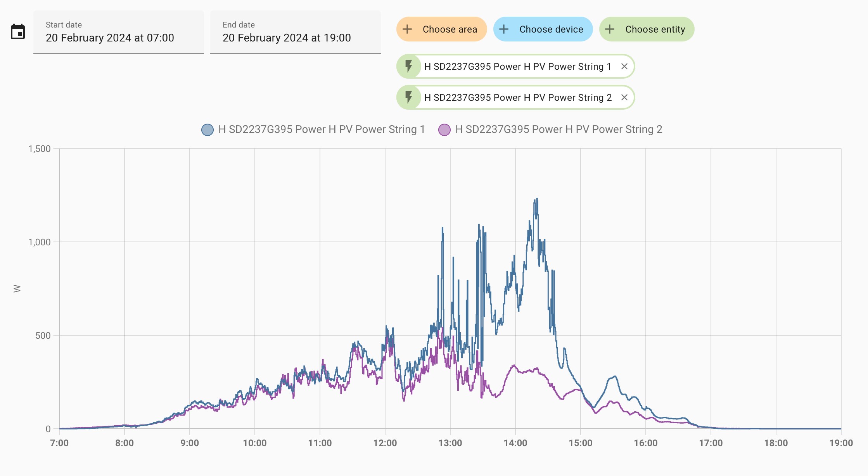Click the 14:00 x-axis label
The height and width of the screenshot is (476, 868).
pos(515,443)
